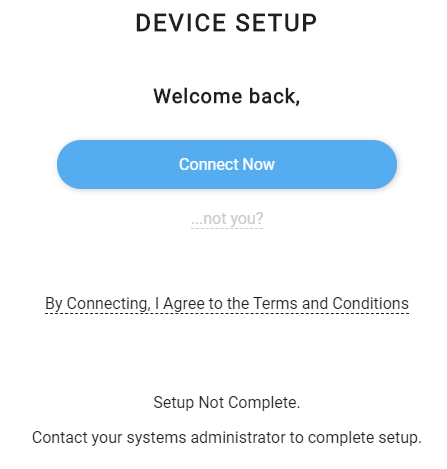View terms via 'By Connecting, I Agree' link
The width and height of the screenshot is (447, 469).
coord(227,304)
